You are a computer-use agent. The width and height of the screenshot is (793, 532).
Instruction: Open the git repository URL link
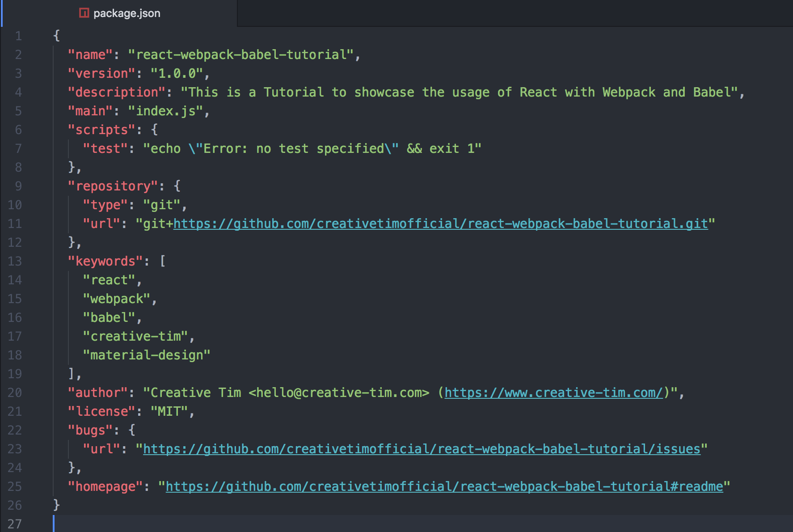click(x=440, y=224)
